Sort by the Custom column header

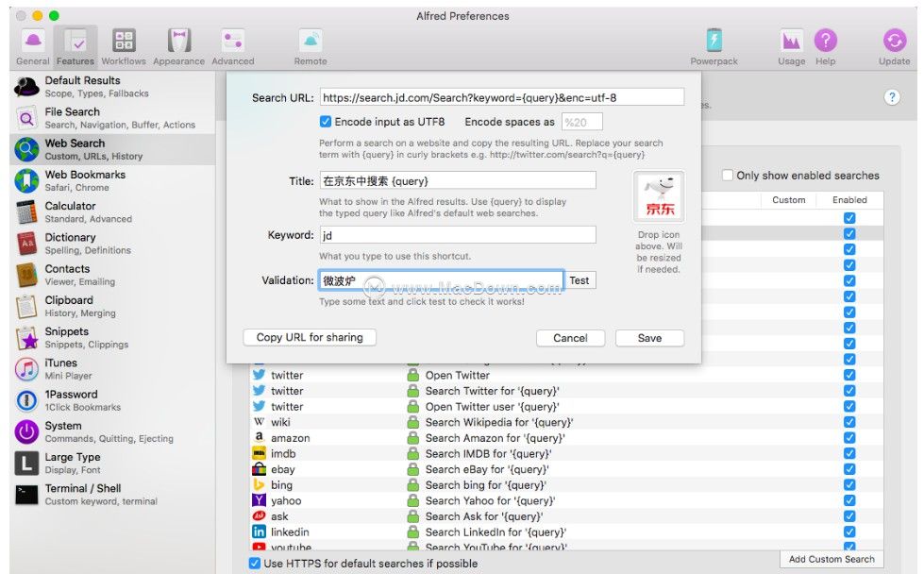coord(788,200)
